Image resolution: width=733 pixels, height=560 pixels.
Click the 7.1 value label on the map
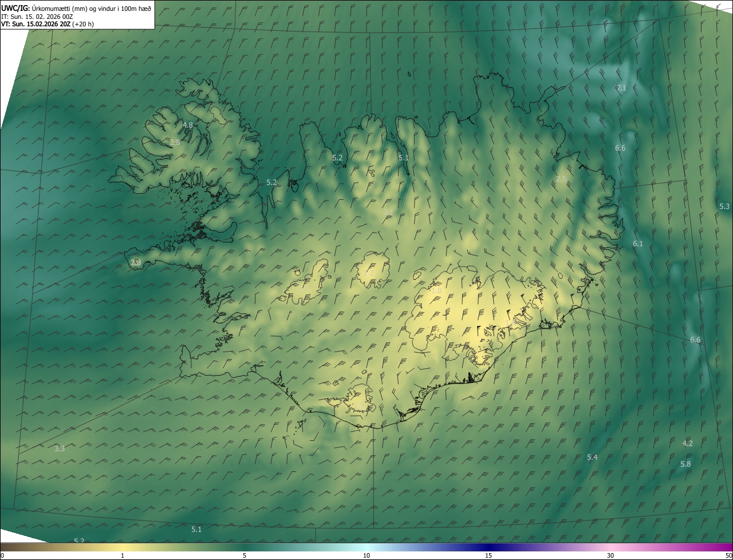click(x=621, y=88)
